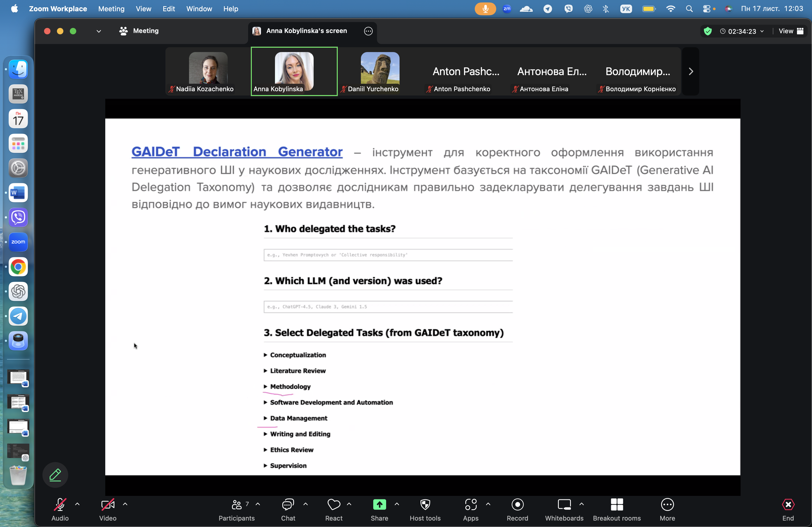The width and height of the screenshot is (812, 527).
Task: Open the Meeting menu in menu bar
Action: coord(111,9)
